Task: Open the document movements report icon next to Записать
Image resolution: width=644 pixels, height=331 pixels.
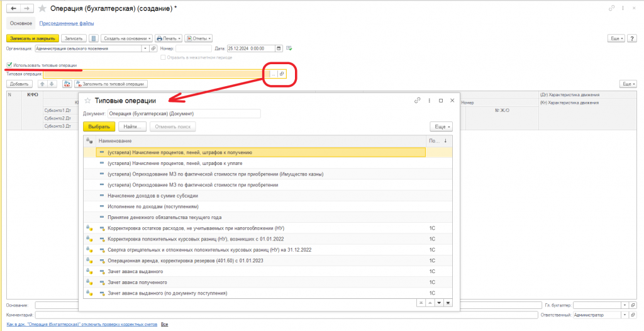Action: 94,38
